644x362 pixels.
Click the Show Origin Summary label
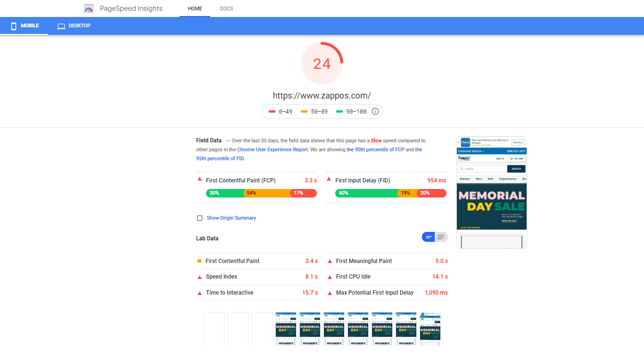(231, 218)
